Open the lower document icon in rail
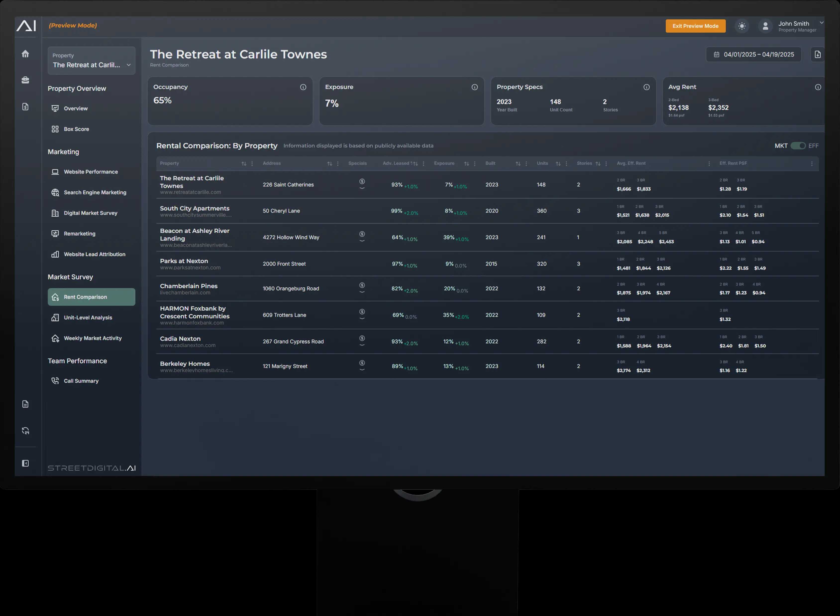 [x=25, y=404]
